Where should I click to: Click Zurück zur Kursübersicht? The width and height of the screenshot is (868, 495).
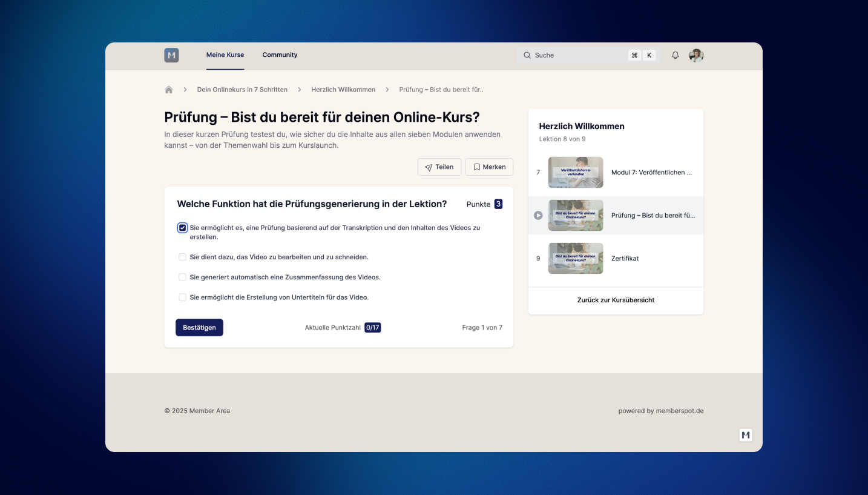(616, 301)
